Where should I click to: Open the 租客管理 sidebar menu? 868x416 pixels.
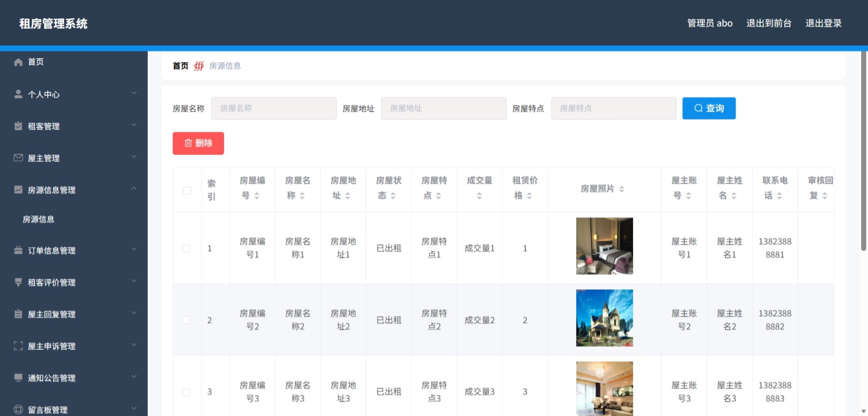(74, 126)
